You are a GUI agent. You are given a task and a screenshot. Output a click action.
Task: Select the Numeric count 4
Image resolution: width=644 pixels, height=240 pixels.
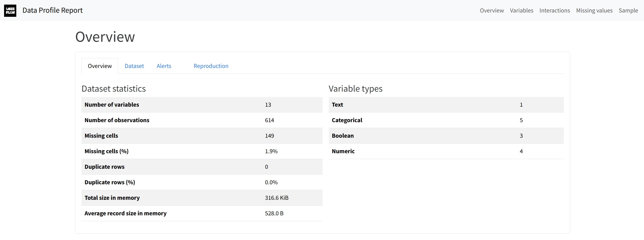pyautogui.click(x=521, y=151)
